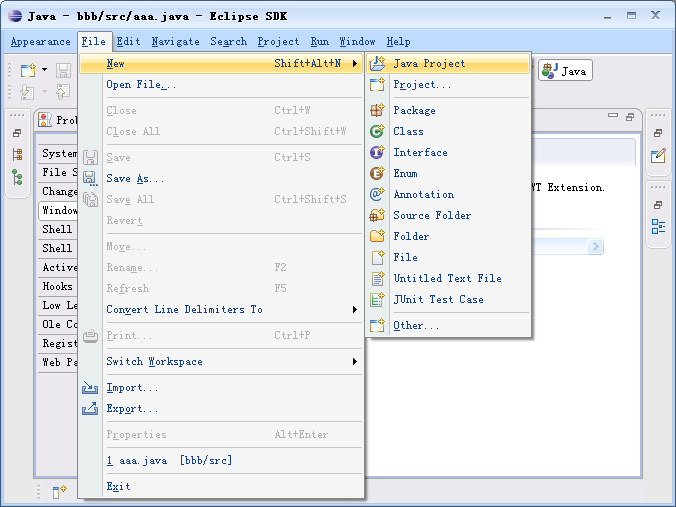The width and height of the screenshot is (676, 507).
Task: Click the purple Interface icon
Action: [x=377, y=152]
